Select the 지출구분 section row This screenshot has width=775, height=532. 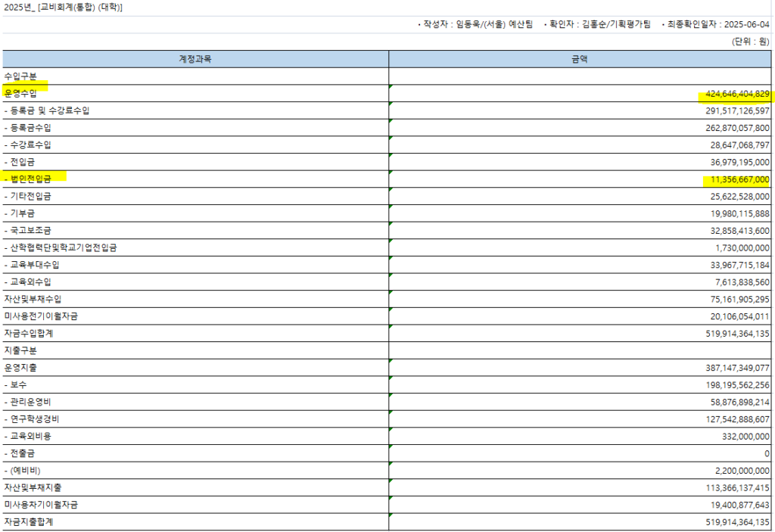(20, 350)
